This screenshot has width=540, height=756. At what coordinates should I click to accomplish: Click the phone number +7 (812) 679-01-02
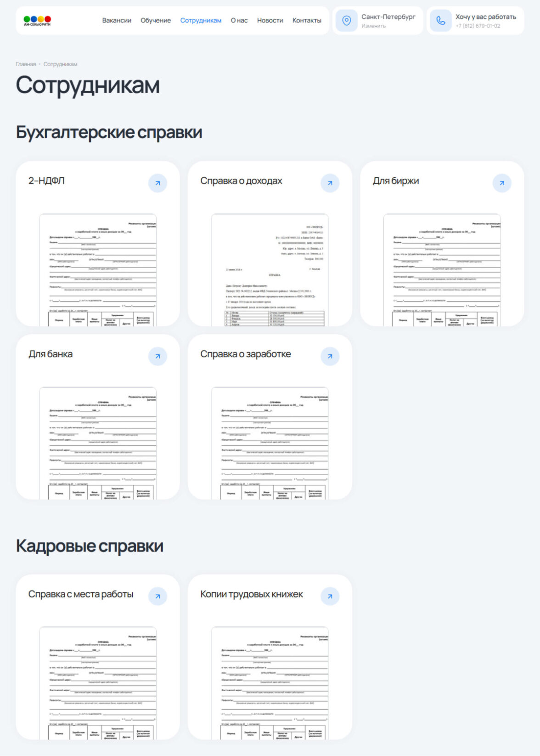tap(478, 26)
